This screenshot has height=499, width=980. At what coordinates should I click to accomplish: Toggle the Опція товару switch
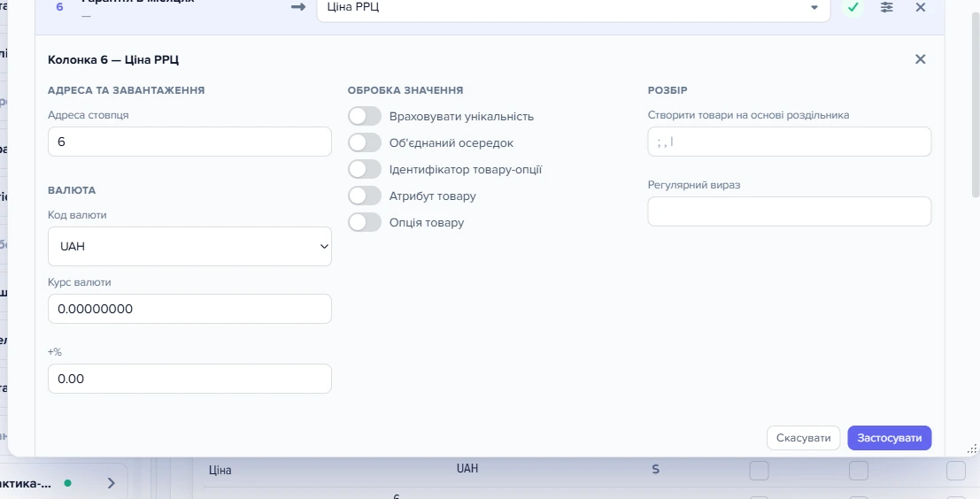[365, 222]
